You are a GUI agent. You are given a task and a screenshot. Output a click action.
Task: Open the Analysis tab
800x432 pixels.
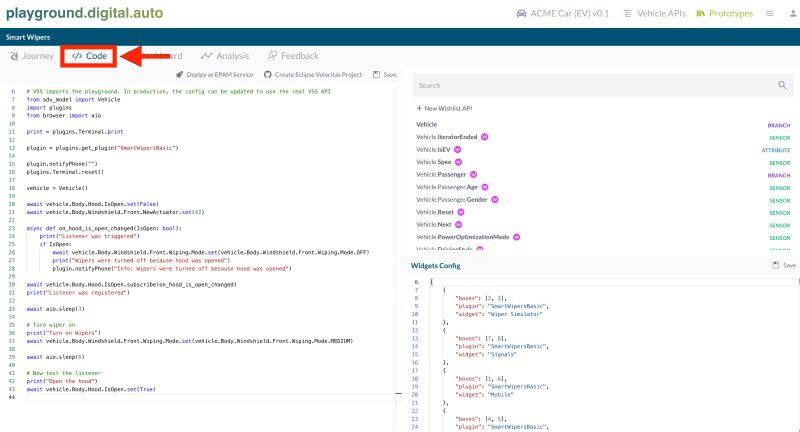224,56
